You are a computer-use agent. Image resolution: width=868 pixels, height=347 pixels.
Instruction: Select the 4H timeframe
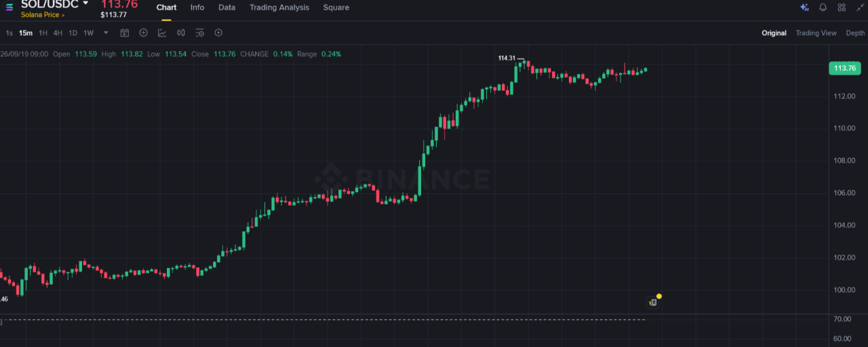point(58,33)
